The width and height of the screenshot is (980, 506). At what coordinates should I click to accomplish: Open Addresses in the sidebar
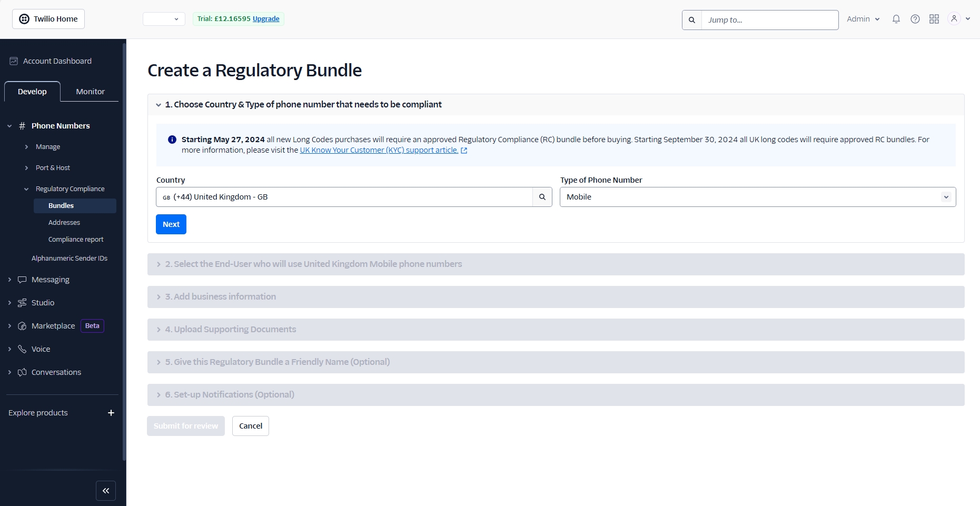64,223
